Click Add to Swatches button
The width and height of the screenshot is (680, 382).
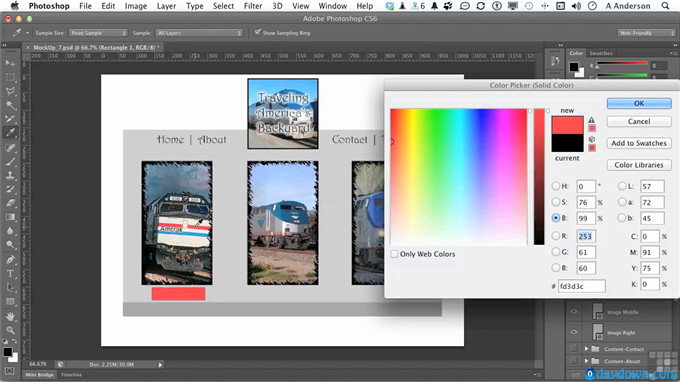[x=639, y=143]
